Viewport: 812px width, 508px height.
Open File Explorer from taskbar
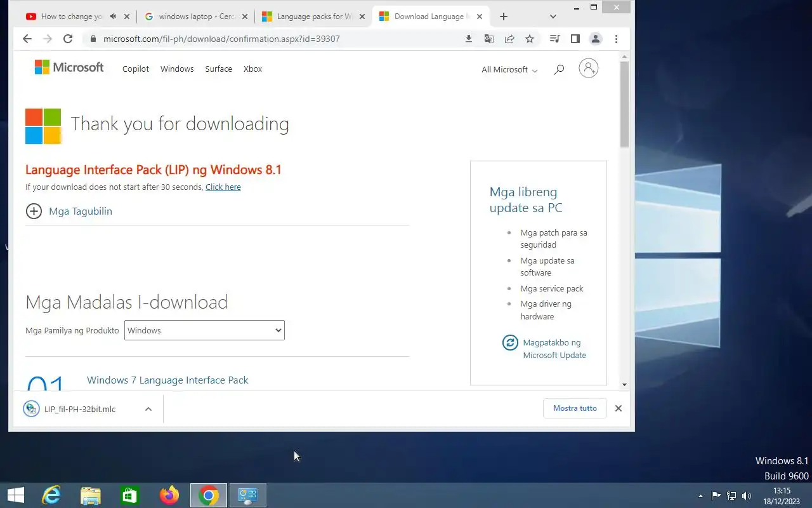pyautogui.click(x=91, y=495)
